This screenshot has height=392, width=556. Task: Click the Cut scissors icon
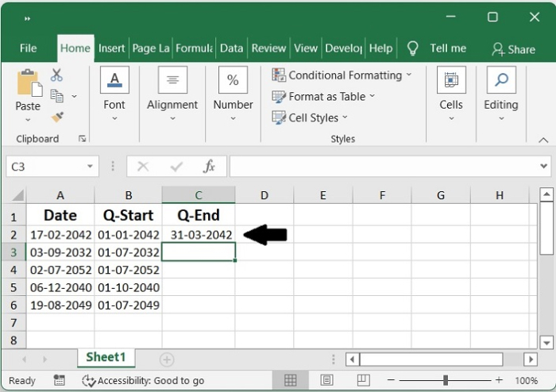pyautogui.click(x=56, y=75)
